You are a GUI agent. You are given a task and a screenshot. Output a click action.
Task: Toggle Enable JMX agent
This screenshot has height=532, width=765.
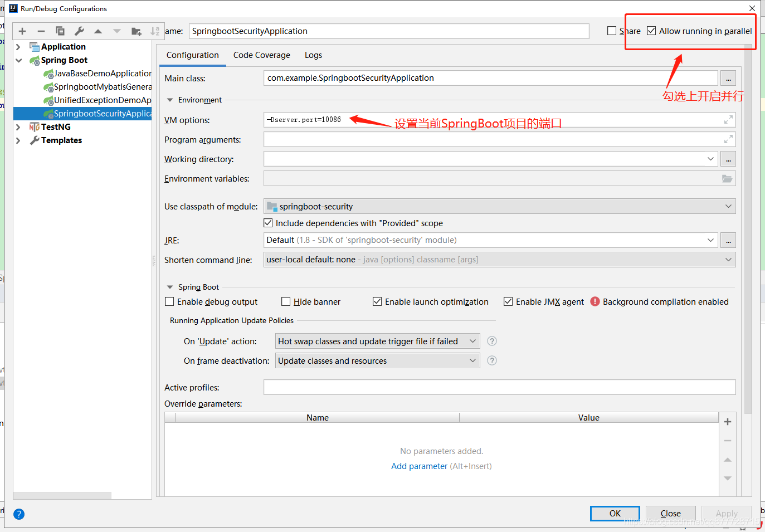508,301
